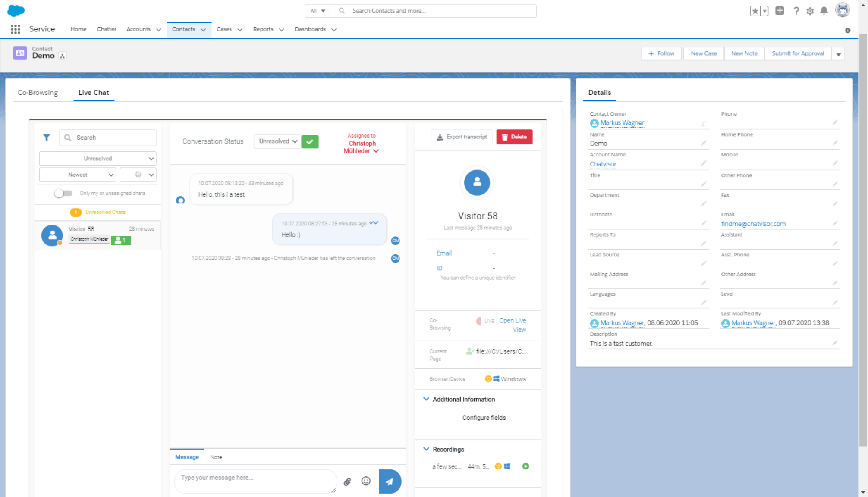This screenshot has width=868, height=497.
Task: Attach a file with paperclip icon
Action: (x=347, y=481)
